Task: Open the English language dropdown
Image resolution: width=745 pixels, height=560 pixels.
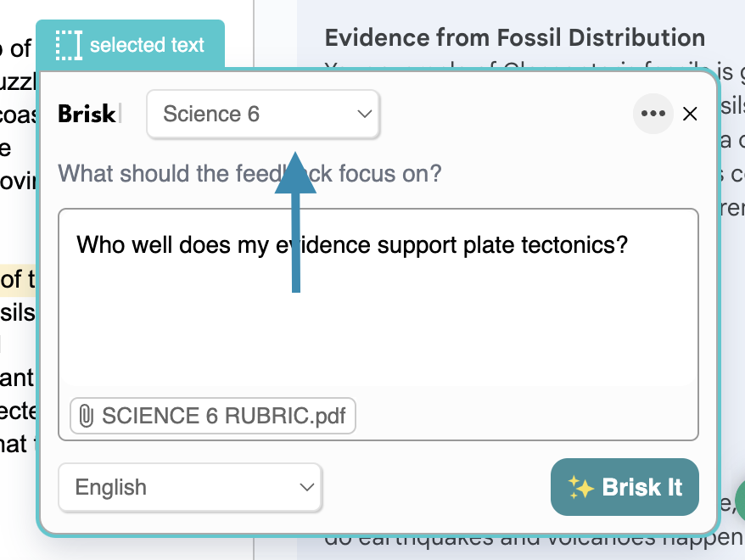Action: [x=190, y=487]
